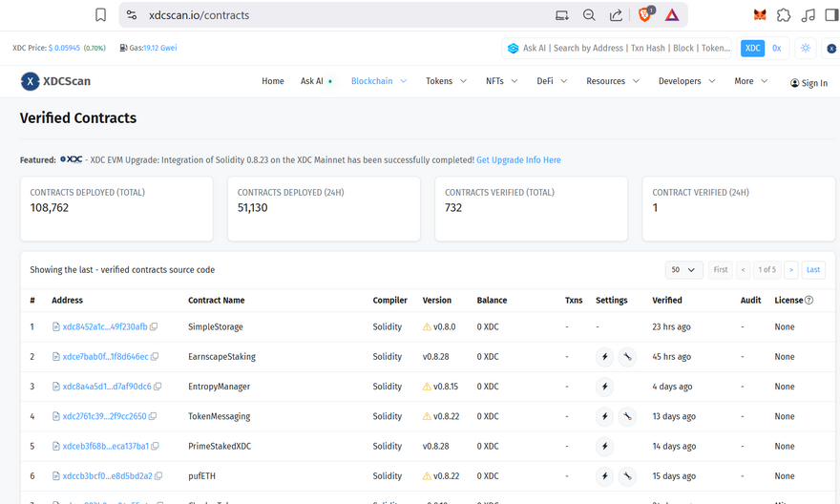The width and height of the screenshot is (840, 504).
Task: Copy the SimpleStorage contract address
Action: [154, 326]
